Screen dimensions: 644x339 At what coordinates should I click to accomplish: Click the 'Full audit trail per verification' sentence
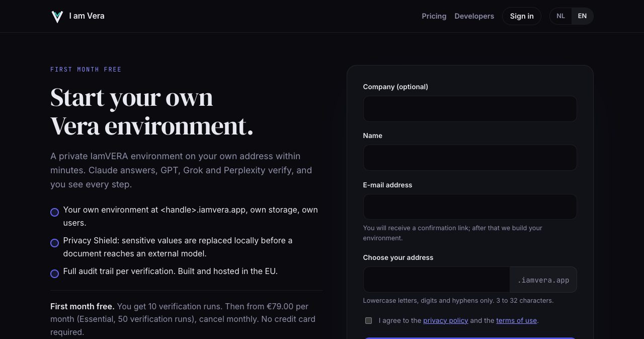(171, 271)
